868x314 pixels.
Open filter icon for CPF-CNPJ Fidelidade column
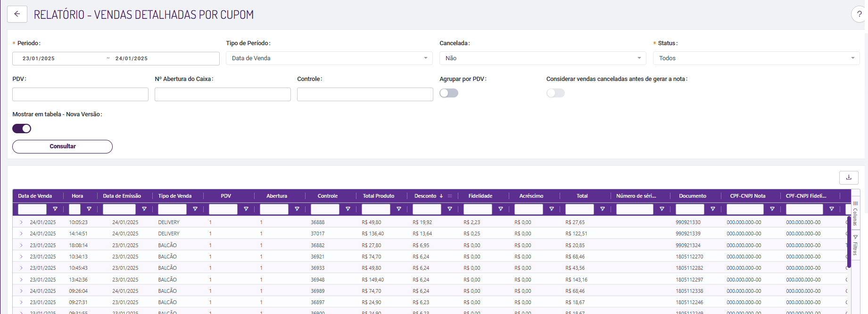(x=832, y=209)
